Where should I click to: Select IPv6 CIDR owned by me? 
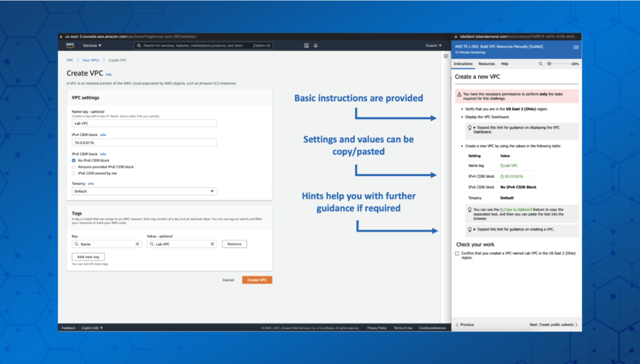point(74,174)
